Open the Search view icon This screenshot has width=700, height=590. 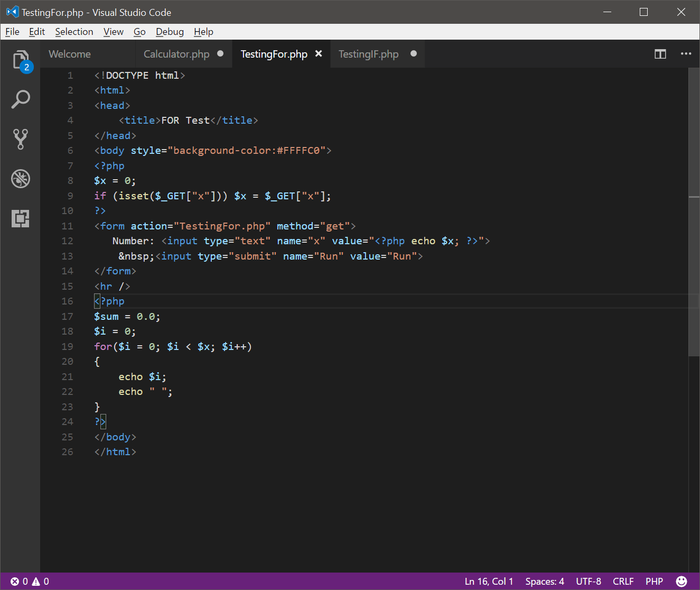pyautogui.click(x=21, y=99)
